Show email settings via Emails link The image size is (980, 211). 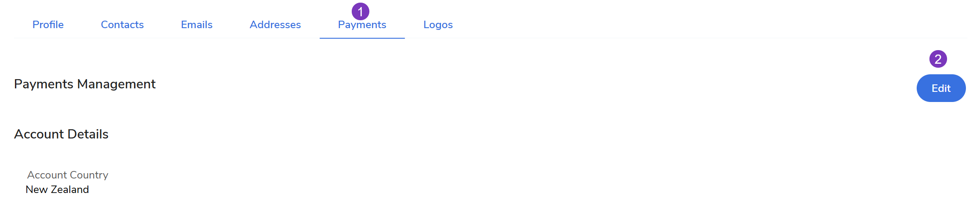[x=197, y=25]
